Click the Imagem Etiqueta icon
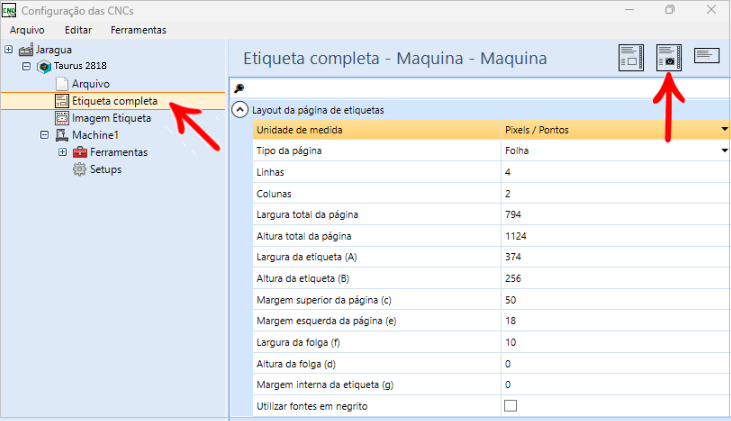 (x=62, y=118)
